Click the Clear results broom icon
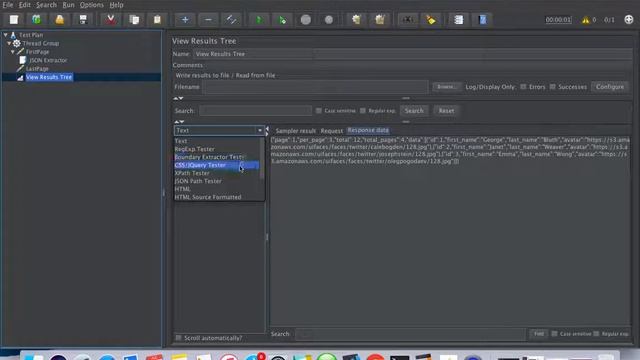The height and width of the screenshot is (360, 640). coord(356,20)
